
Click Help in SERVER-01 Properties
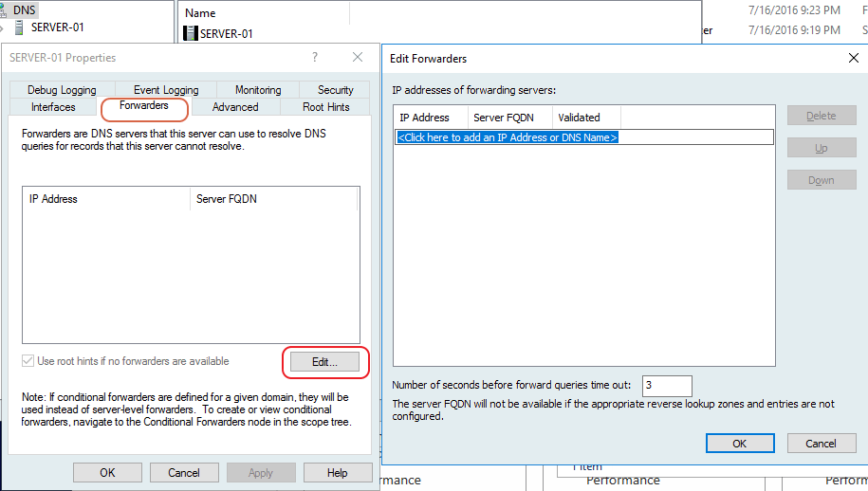pyautogui.click(x=337, y=473)
